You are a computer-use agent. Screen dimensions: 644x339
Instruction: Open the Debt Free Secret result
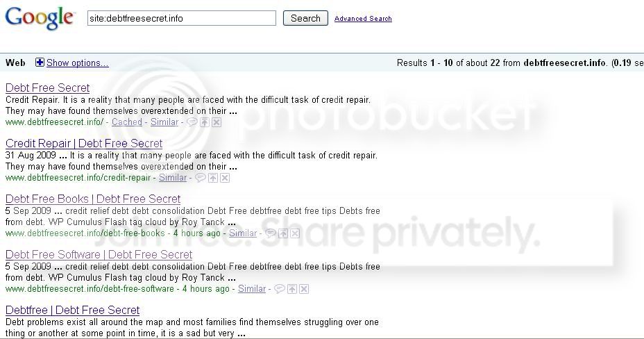click(48, 88)
